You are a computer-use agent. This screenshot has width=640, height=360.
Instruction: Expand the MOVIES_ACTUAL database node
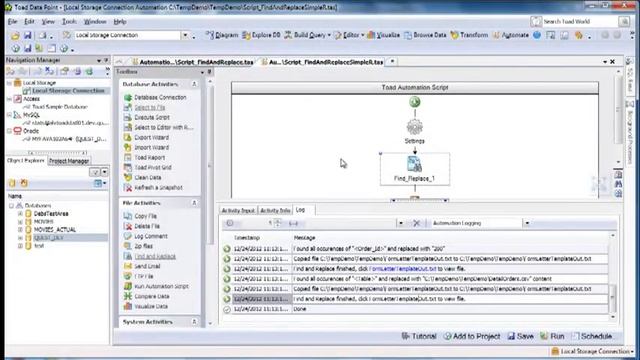(x=20, y=229)
